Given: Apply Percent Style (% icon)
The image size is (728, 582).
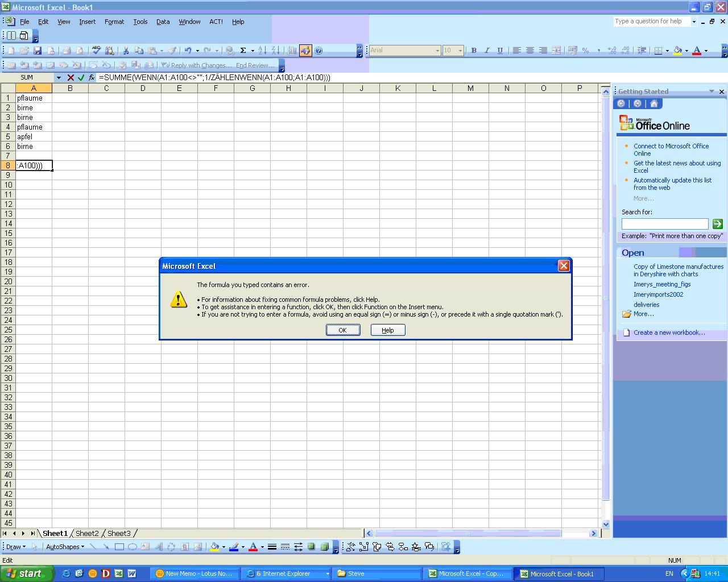Looking at the screenshot, I should (586, 51).
